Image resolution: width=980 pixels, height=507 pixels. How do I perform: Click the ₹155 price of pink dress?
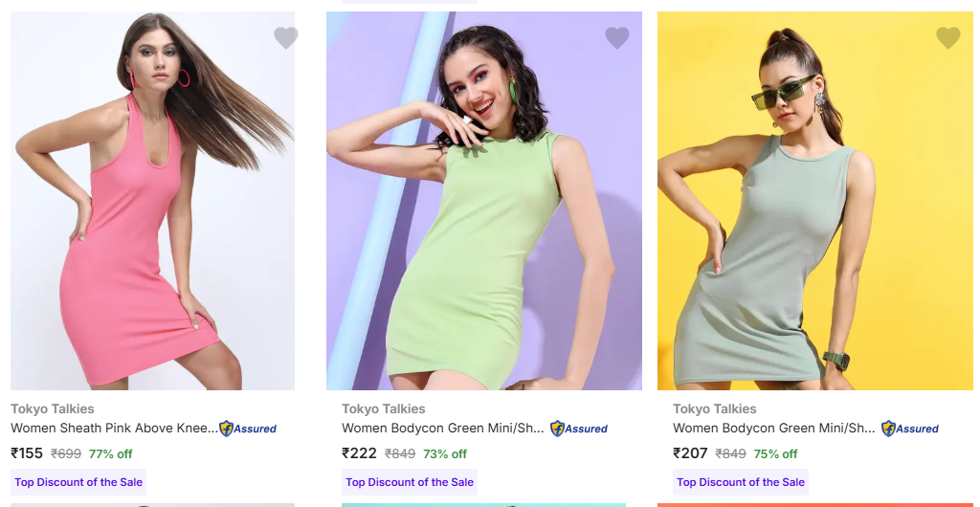point(27,453)
